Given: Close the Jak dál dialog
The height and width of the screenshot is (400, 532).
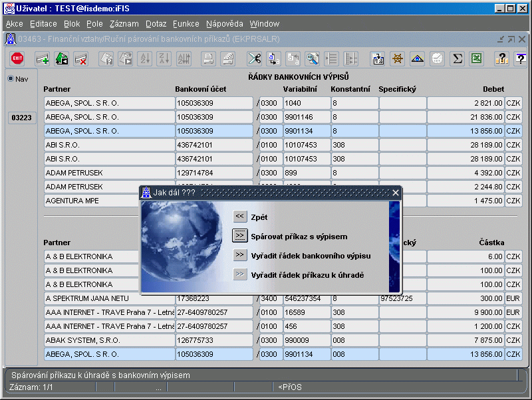Looking at the screenshot, I should [395, 193].
